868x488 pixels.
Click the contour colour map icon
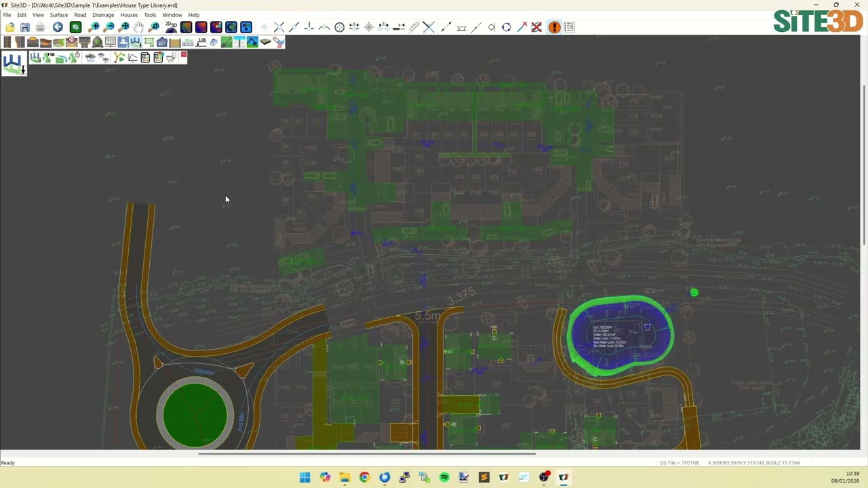tap(186, 27)
